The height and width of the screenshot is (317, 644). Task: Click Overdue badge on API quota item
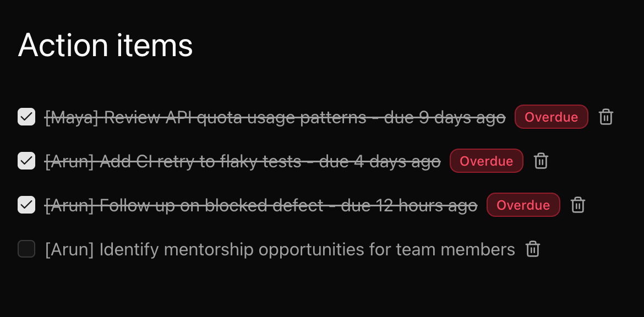(x=551, y=117)
